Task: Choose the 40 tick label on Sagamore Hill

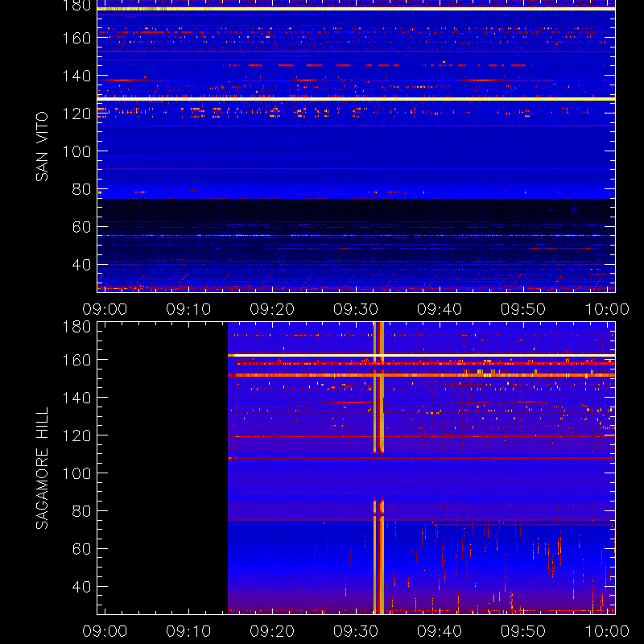Action: (81, 587)
